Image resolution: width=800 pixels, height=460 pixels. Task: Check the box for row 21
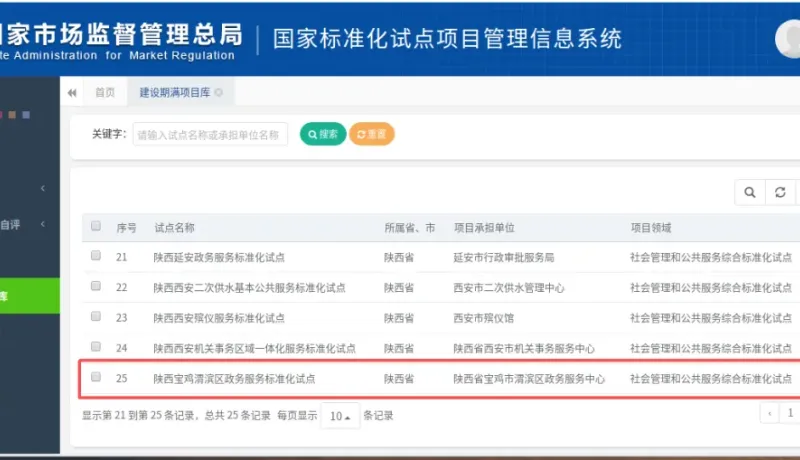click(96, 256)
